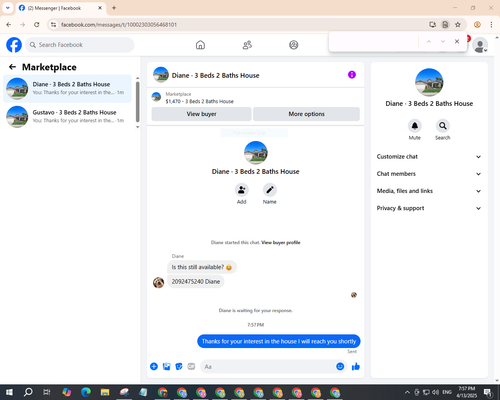The height and width of the screenshot is (400, 500).
Task: Choose a GIF icon in composer
Action: point(191,367)
